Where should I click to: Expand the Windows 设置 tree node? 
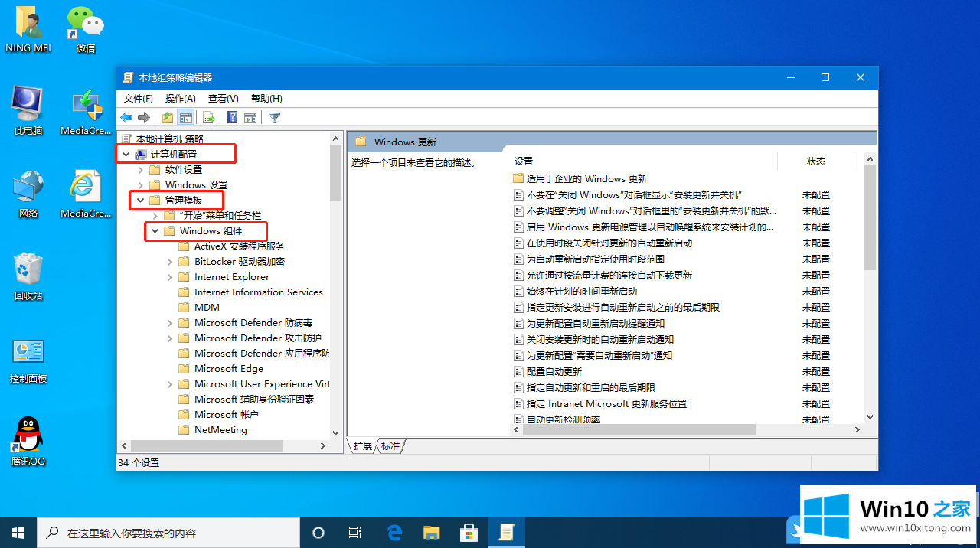pos(140,185)
